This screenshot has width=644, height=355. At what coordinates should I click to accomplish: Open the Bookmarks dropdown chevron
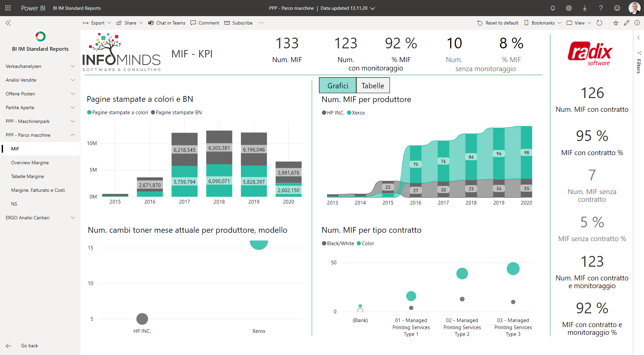[559, 23]
